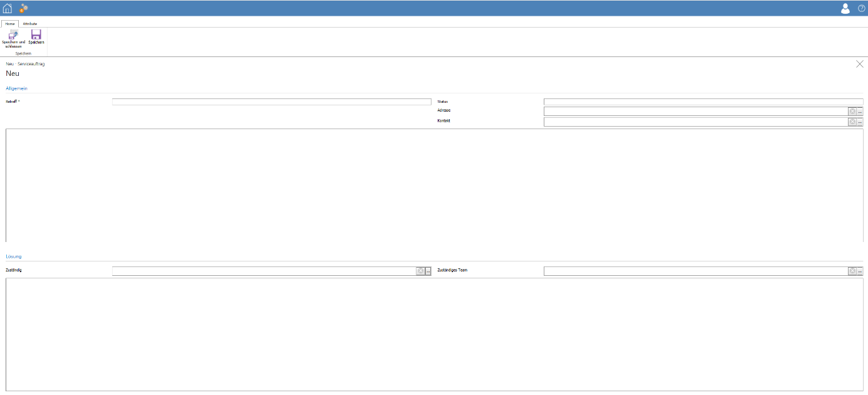Open the Adresse lookup browse button
This screenshot has height=395, width=868.
tap(860, 112)
